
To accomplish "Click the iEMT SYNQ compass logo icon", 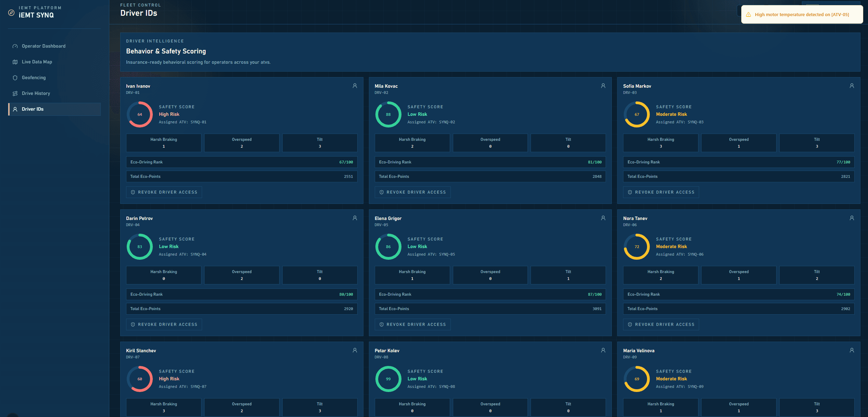I will point(11,13).
